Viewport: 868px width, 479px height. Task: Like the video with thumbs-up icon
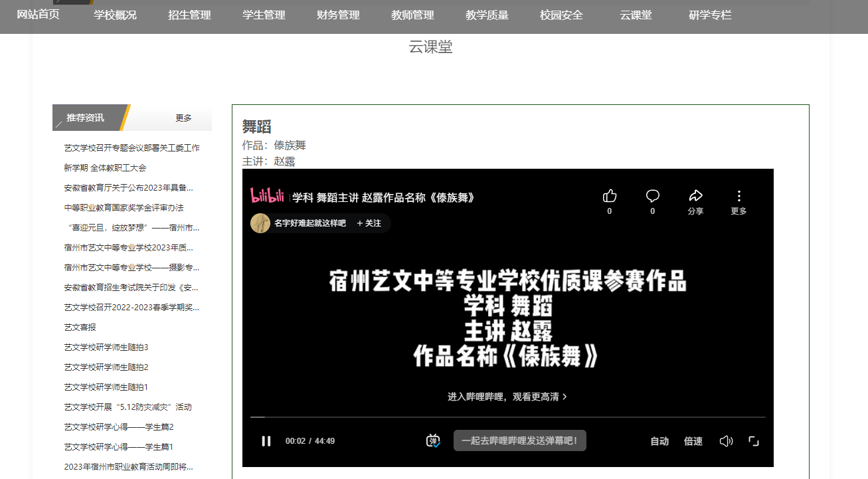pyautogui.click(x=610, y=196)
